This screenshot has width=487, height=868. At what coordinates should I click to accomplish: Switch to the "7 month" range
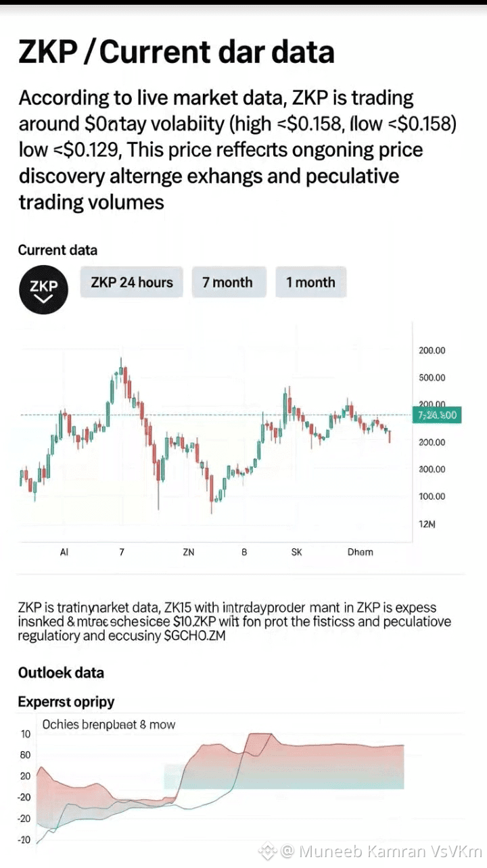pos(227,283)
